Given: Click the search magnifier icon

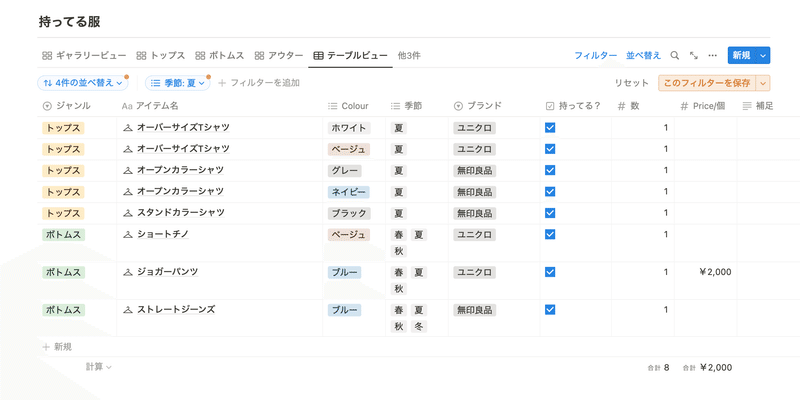Looking at the screenshot, I should [x=674, y=56].
